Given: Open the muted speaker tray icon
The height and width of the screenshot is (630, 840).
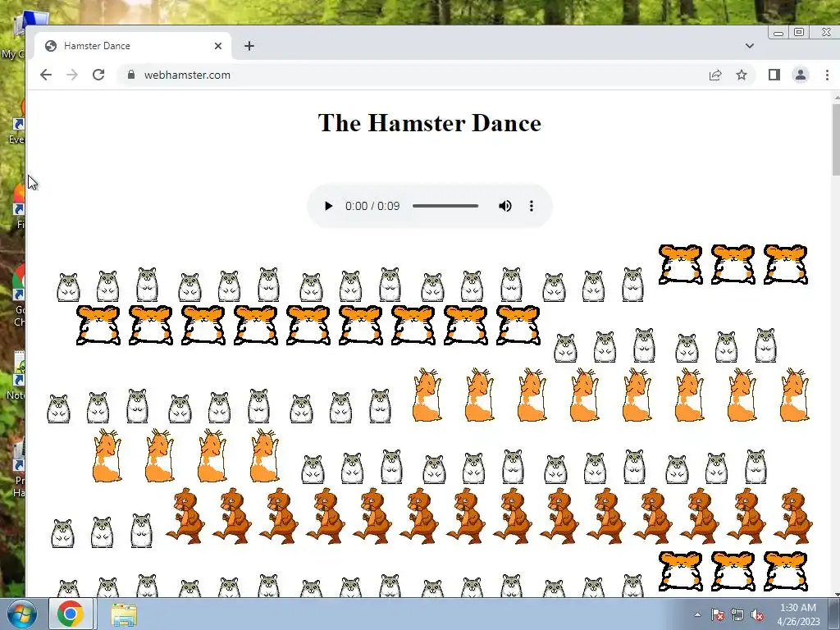Looking at the screenshot, I should [757, 615].
